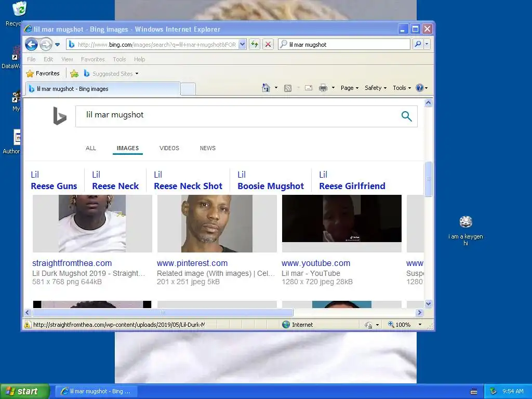Click the Bing logo
Image resolution: width=532 pixels, height=399 pixels.
60,116
